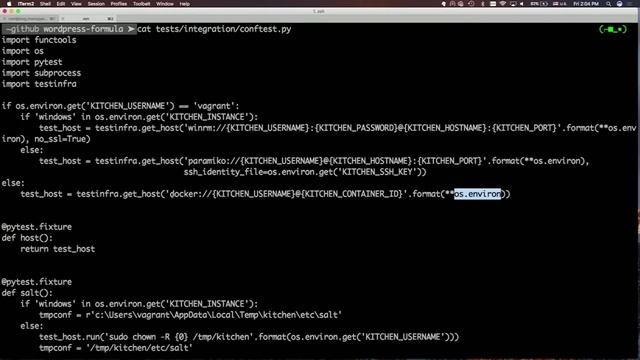Screen dimensions: 640x360
Task: Open the Wi-Fi status menu
Action: coord(503,4)
